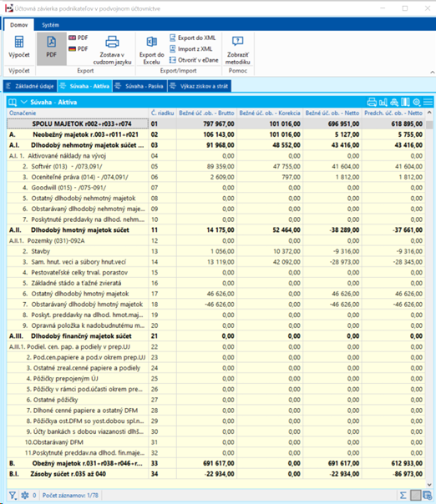
Task: Select the Obstarávaný DFM row
Action: coord(215,442)
